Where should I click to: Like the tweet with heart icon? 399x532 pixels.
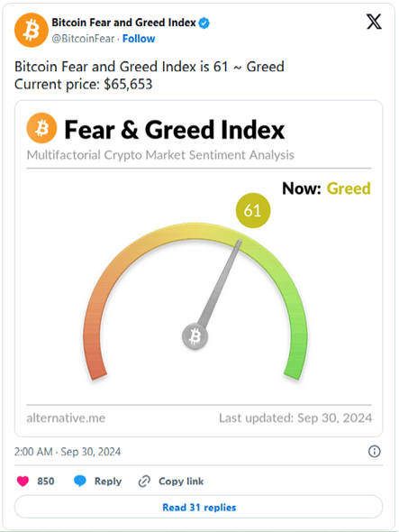pos(23,482)
